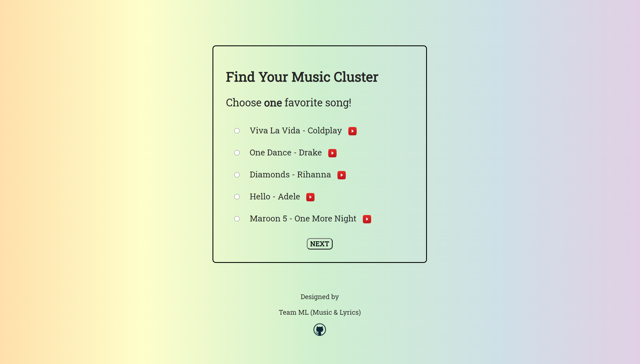
Task: Click the "Maroon 5 - One More Night" label
Action: [x=303, y=219]
